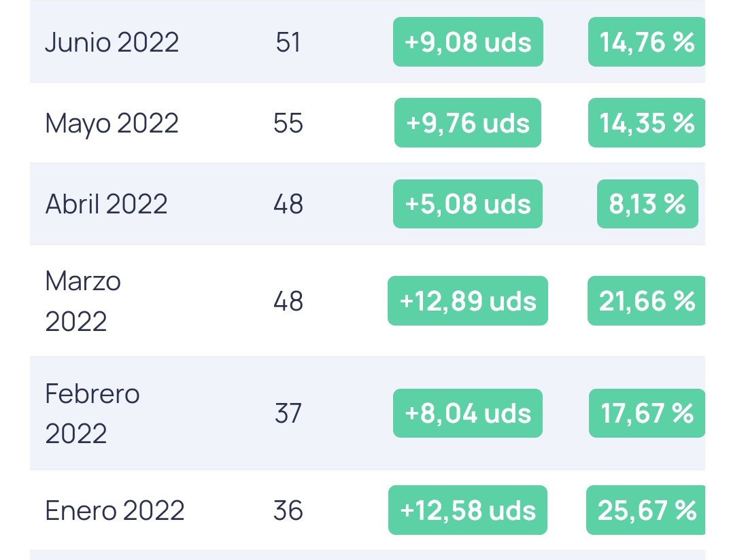The image size is (729, 560).
Task: Click the 14,76 % badge
Action: (x=647, y=42)
